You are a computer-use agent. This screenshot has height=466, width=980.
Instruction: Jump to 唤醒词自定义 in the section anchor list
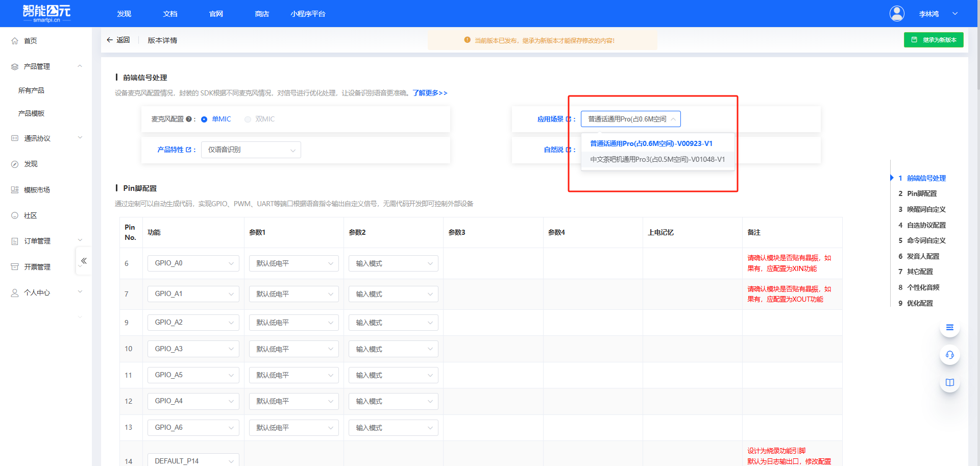tap(926, 209)
